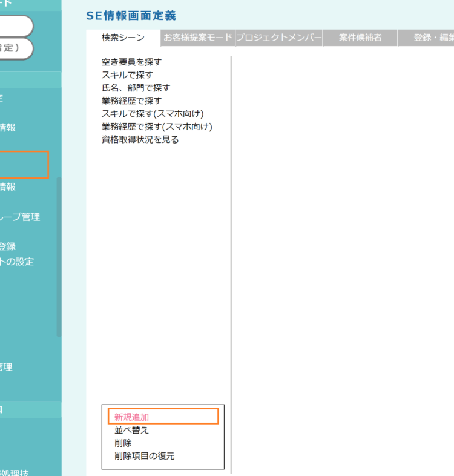This screenshot has width=454, height=476.
Task: Open the お客様提案モード tab
Action: [198, 38]
